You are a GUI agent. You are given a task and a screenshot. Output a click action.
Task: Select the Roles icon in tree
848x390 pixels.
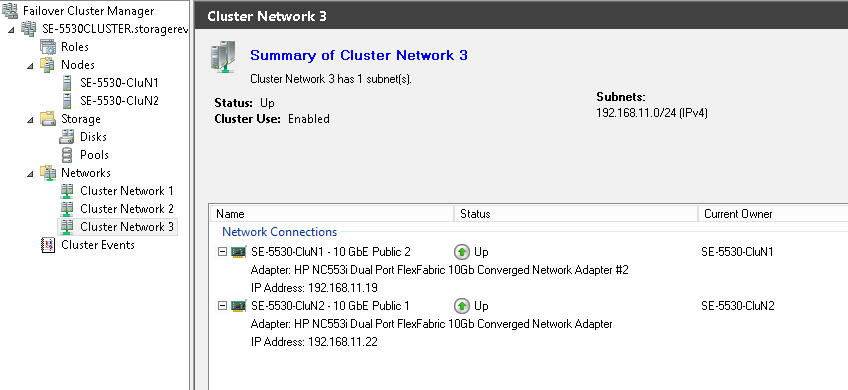coord(48,47)
